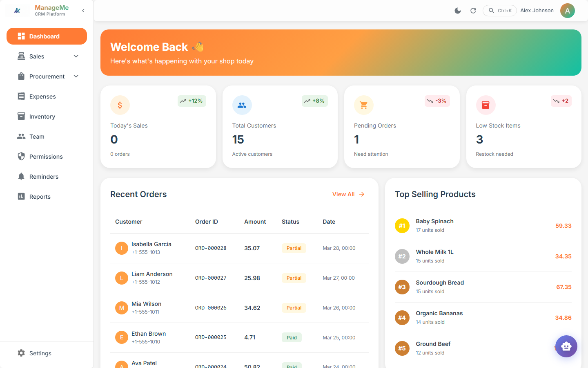Expand the Procurement menu chevron
This screenshot has height=368, width=588.
coord(76,76)
